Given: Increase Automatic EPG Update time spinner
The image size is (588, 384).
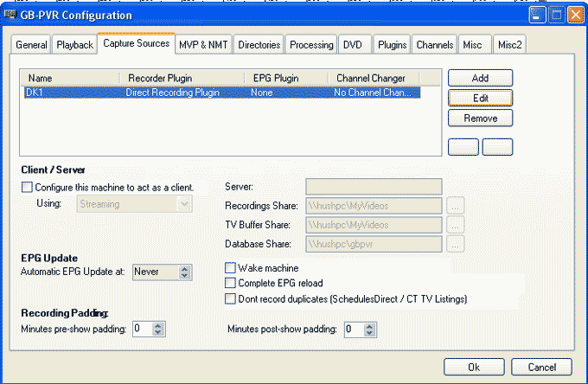Looking at the screenshot, I should [184, 269].
